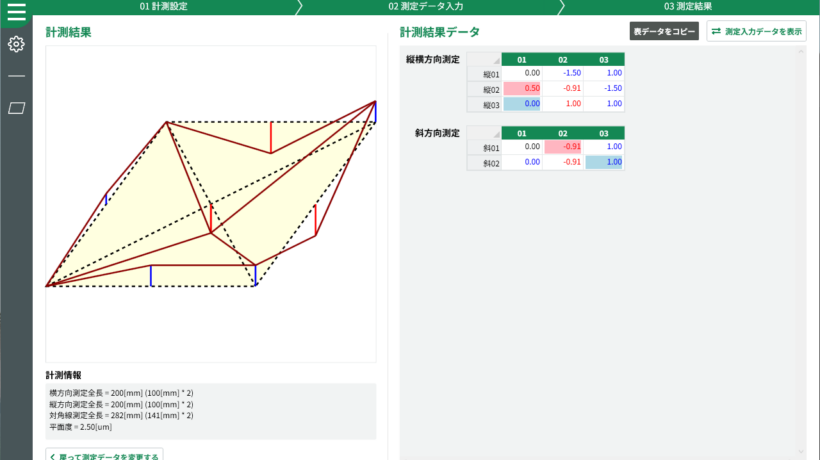Click corner triangle of 斜方向測定 table

click(x=495, y=135)
